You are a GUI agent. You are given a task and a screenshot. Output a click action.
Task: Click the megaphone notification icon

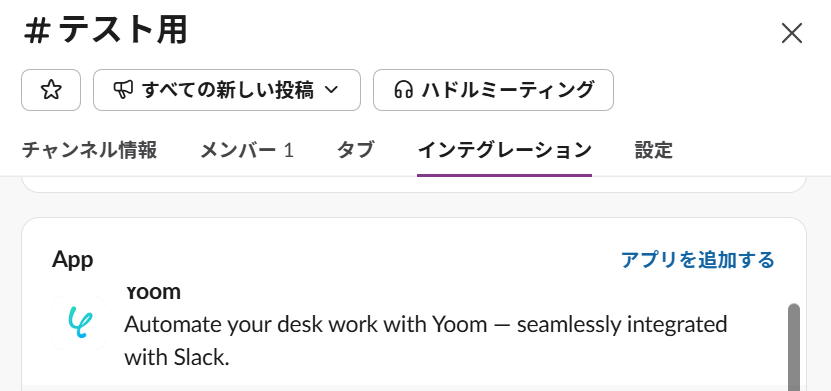(123, 90)
